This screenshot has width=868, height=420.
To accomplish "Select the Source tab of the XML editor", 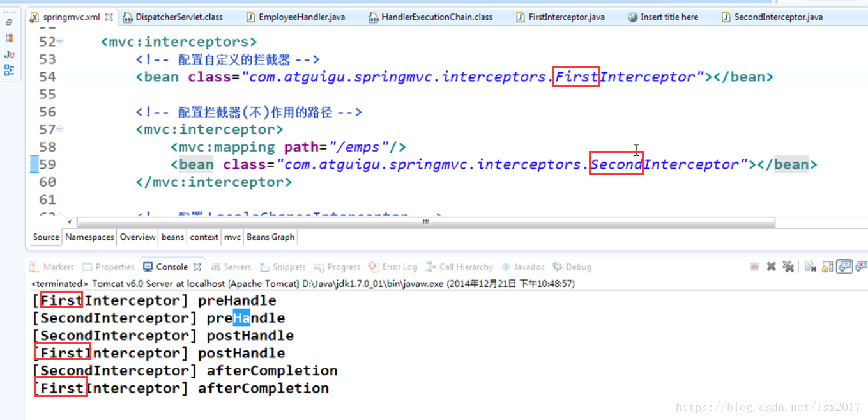I will point(46,237).
